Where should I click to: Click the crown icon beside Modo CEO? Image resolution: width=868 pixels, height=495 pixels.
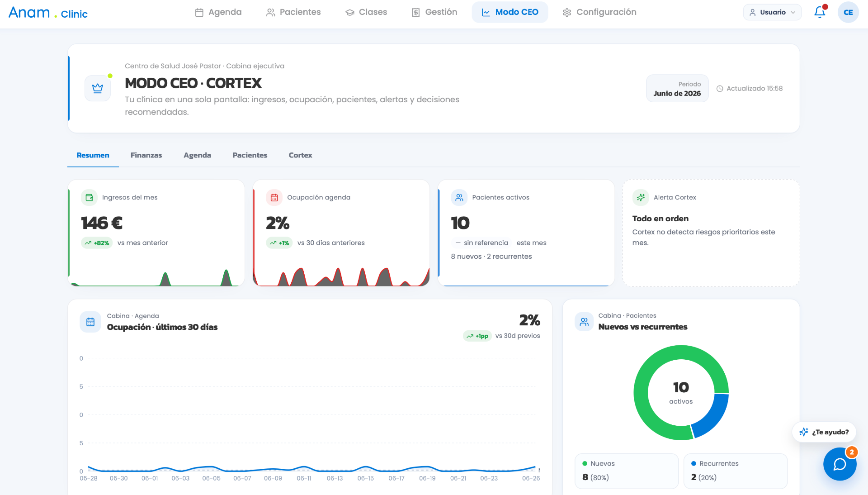click(98, 88)
